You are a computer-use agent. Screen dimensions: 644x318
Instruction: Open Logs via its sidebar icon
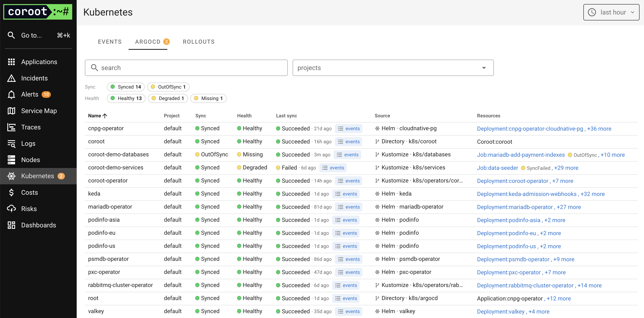point(11,143)
